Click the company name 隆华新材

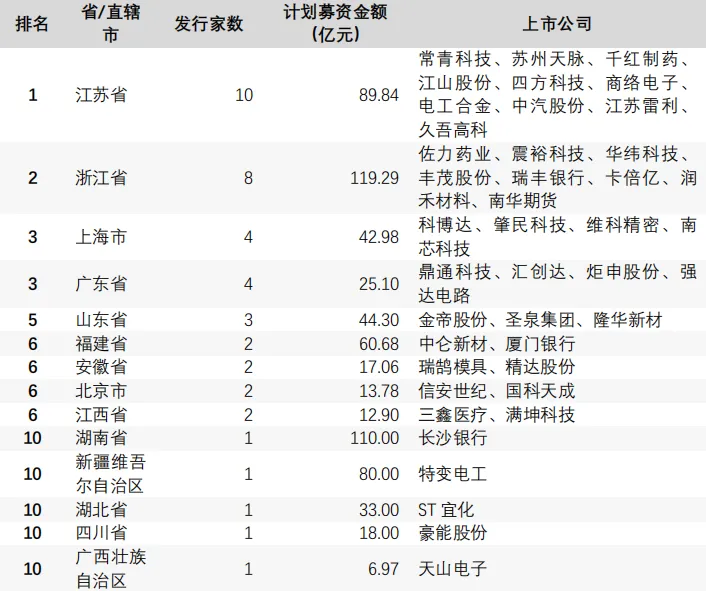627,320
